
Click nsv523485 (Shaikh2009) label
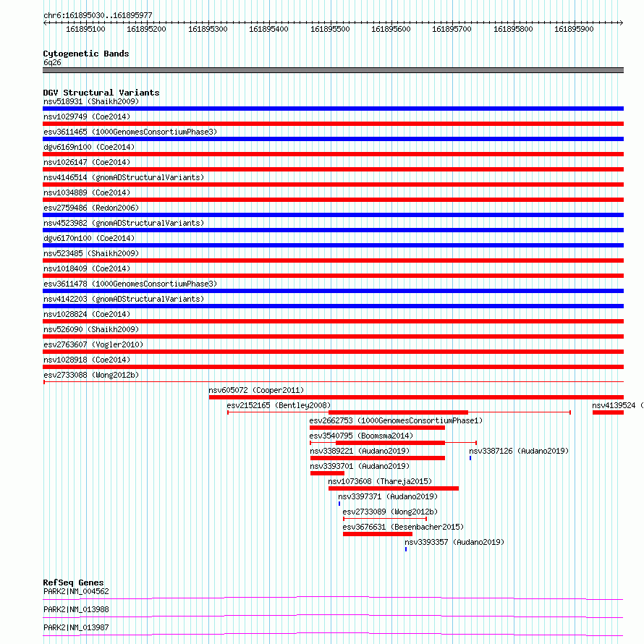91,253
